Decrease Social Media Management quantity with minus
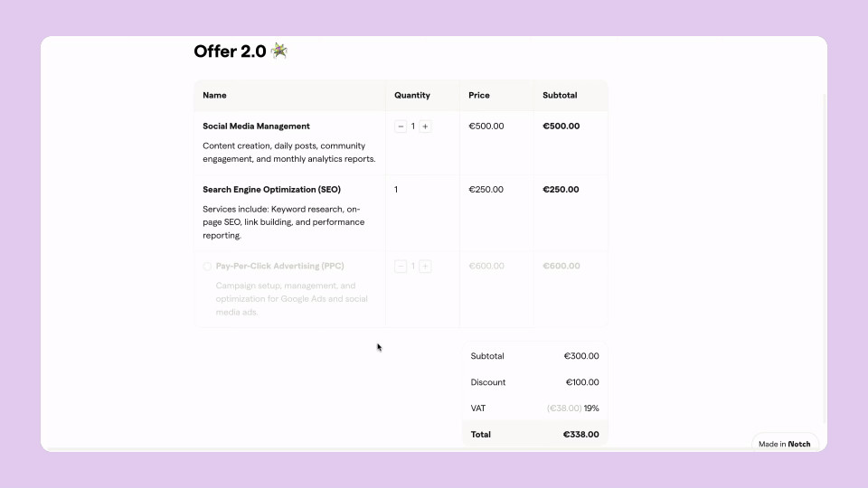The width and height of the screenshot is (868, 488). coord(401,127)
